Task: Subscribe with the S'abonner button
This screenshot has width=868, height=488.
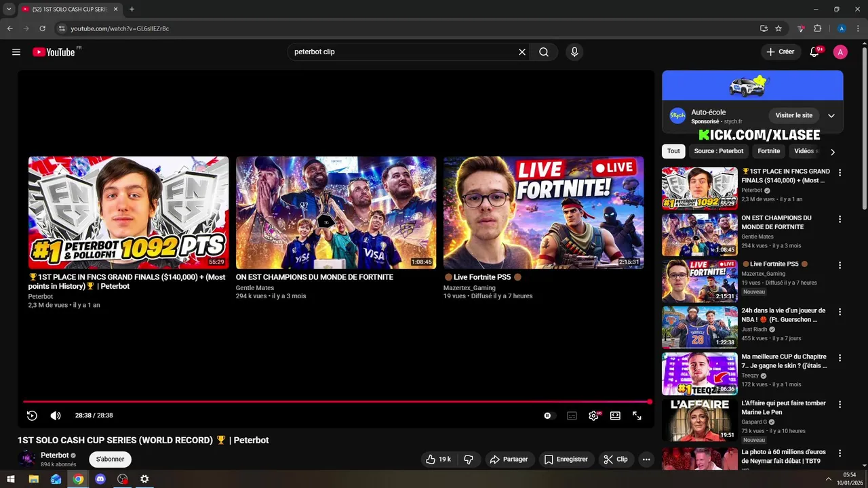Action: [x=110, y=460]
